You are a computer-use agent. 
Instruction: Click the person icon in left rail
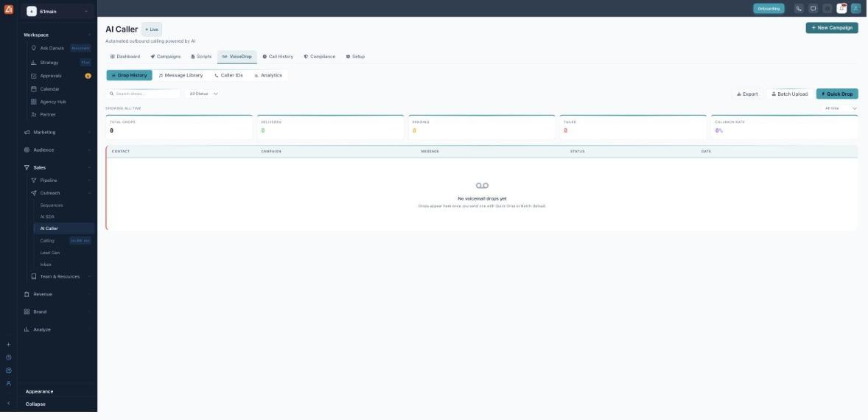pos(8,383)
